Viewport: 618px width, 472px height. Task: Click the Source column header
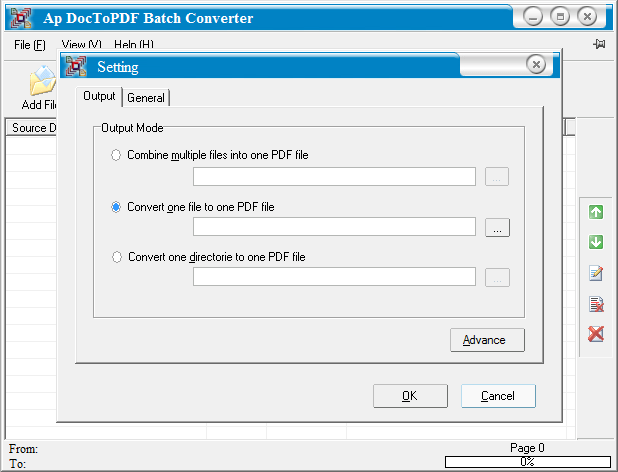point(32,128)
